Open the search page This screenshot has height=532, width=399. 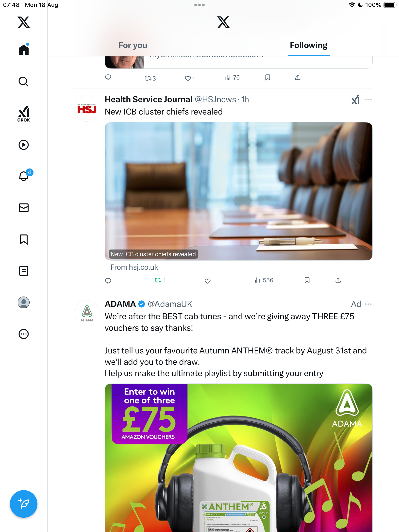coord(24,82)
